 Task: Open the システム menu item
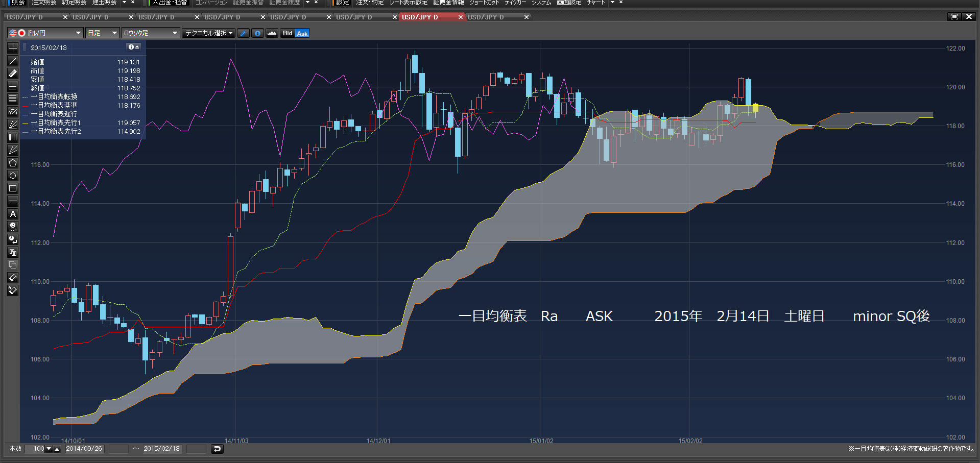541,3
